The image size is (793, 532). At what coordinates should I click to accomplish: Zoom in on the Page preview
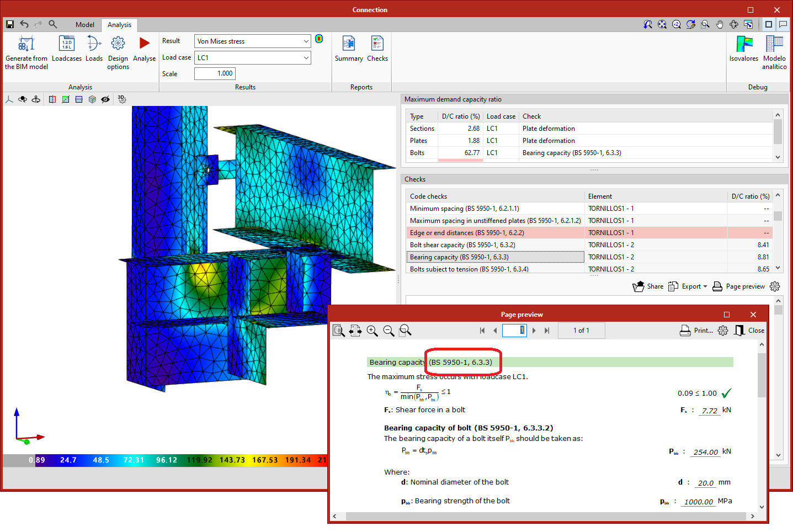pyautogui.click(x=372, y=331)
